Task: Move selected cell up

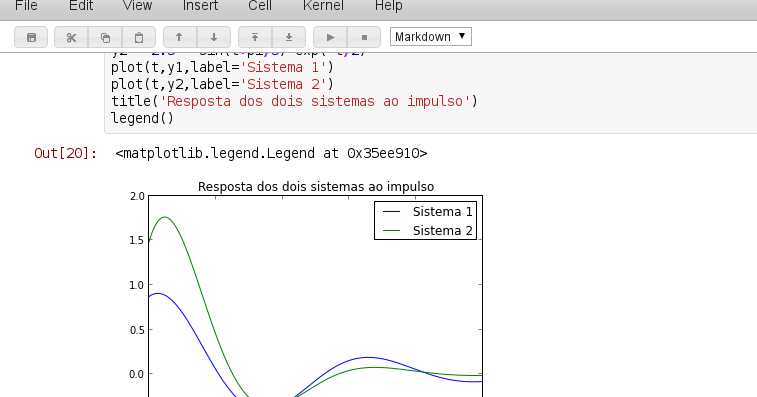Action: (180, 37)
